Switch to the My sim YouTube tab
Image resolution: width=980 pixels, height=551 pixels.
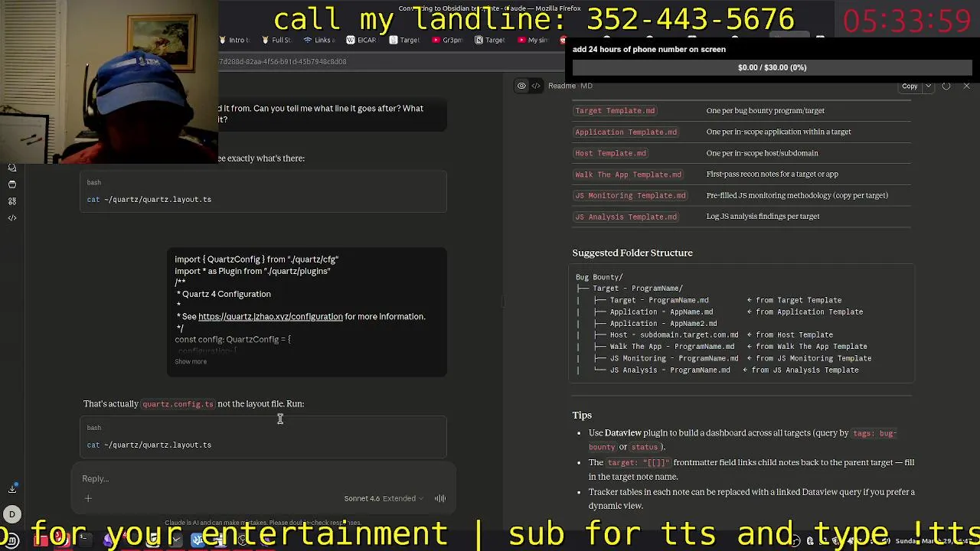[x=533, y=40]
